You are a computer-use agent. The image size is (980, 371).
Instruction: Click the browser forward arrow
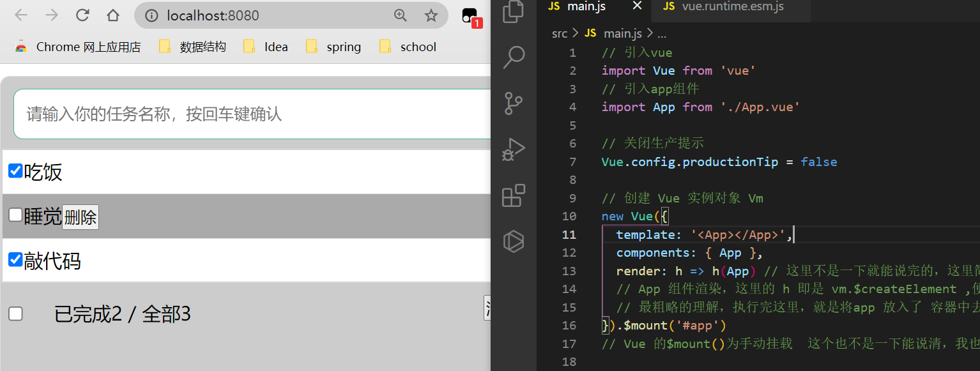(52, 15)
